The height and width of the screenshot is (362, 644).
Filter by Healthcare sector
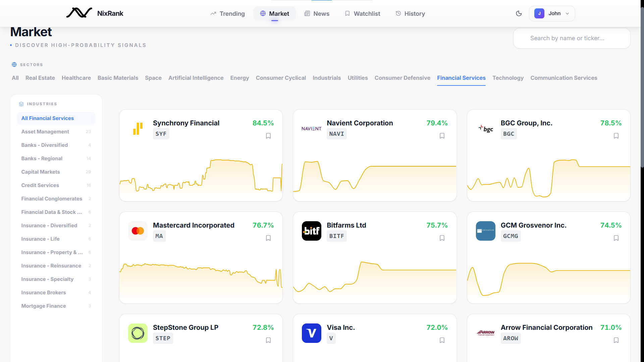76,78
